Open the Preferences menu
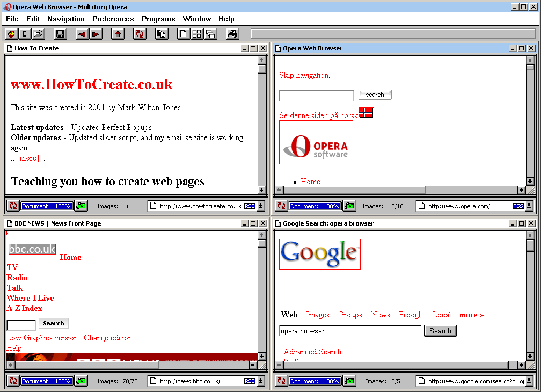 click(113, 19)
